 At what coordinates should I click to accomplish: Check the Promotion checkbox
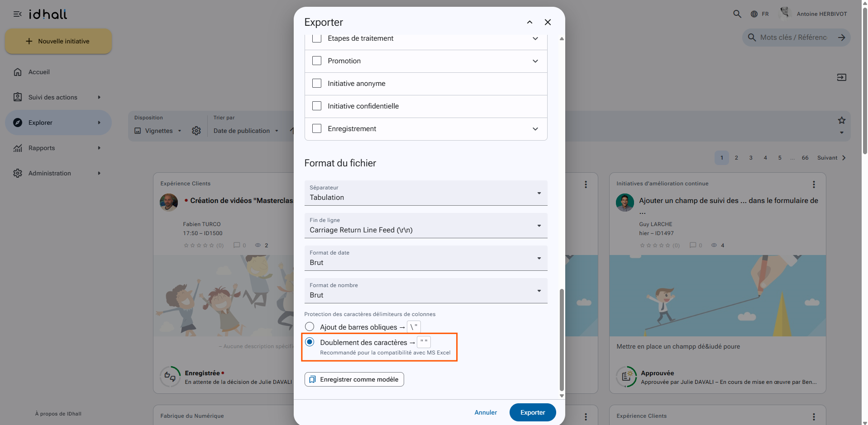(317, 61)
